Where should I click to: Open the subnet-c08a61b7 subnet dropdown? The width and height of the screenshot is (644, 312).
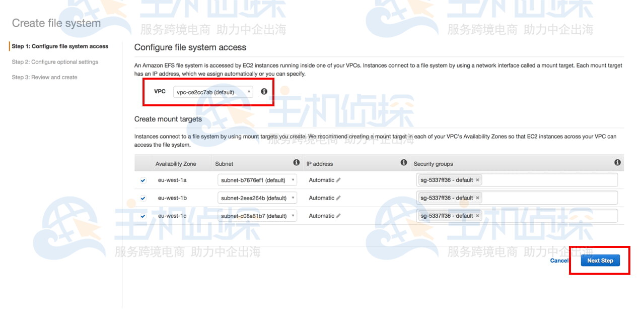pos(257,216)
